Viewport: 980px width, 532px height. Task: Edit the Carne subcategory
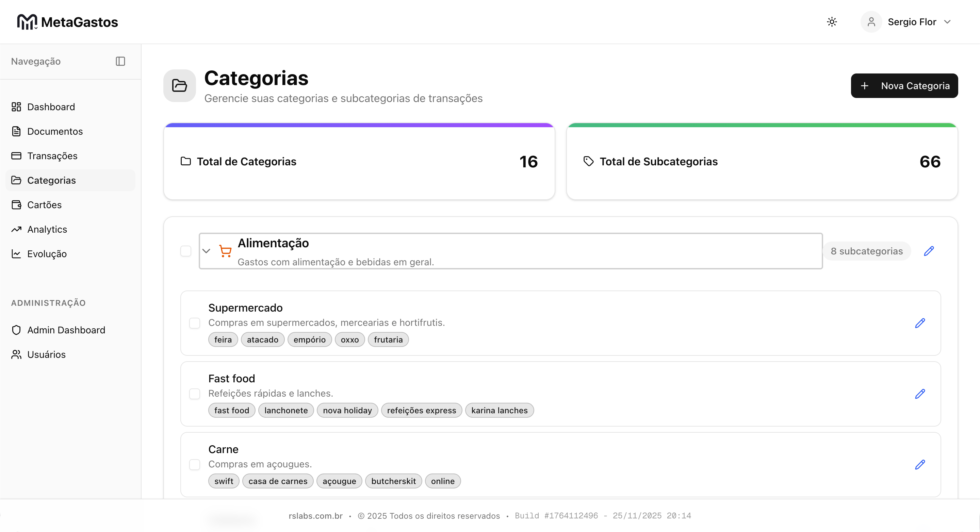920,465
